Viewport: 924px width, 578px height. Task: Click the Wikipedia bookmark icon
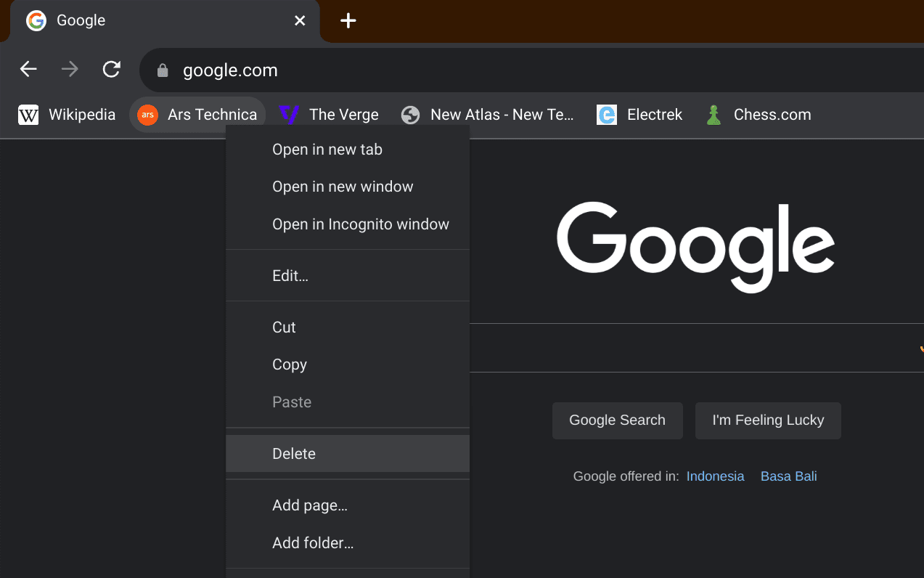coord(28,115)
